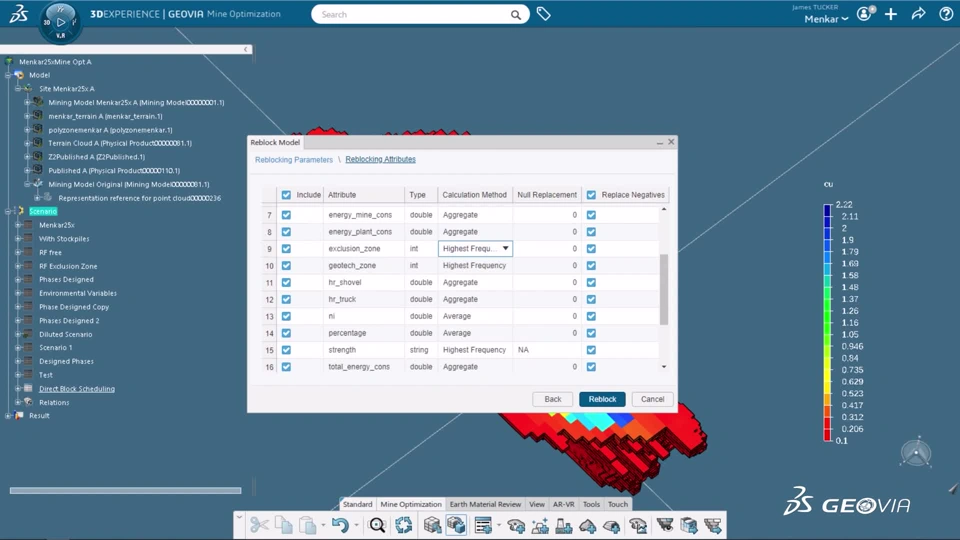
Task: Uncheck Include for exclusion_zone
Action: (x=286, y=249)
